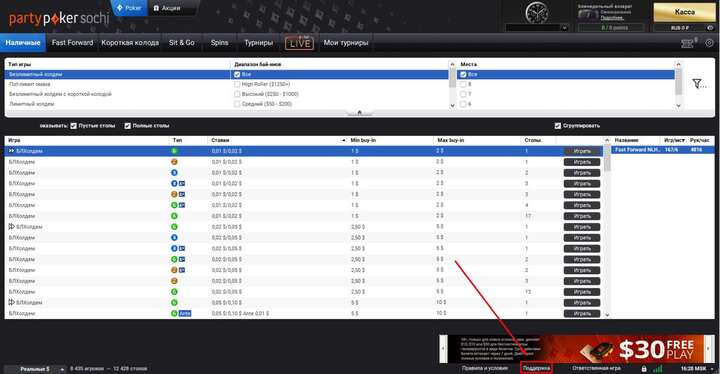Click the gold Касса button
Image resolution: width=720 pixels, height=374 pixels.
684,12
